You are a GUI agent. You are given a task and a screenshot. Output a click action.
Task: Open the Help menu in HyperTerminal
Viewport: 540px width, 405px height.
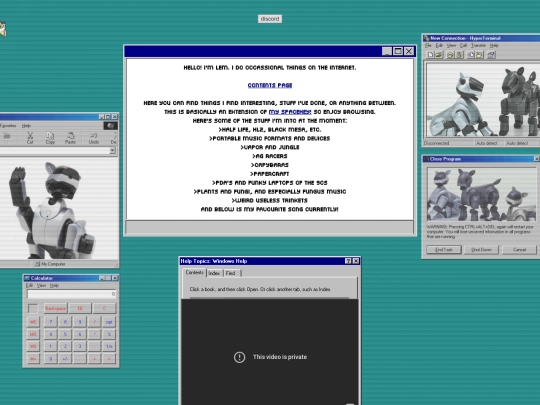pos(494,45)
